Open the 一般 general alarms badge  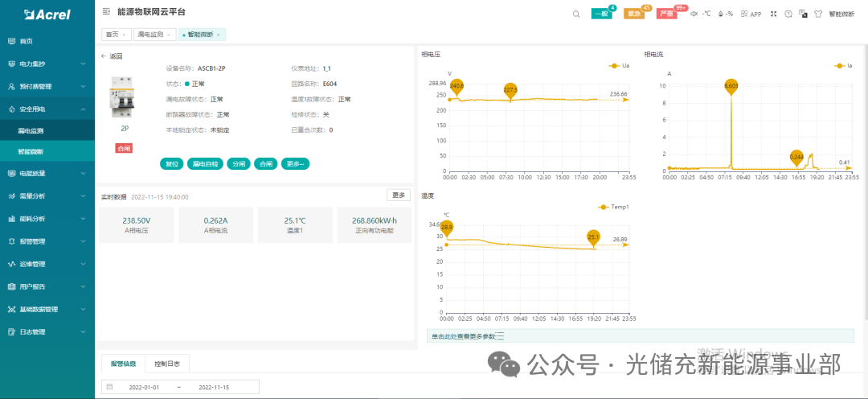(x=602, y=14)
